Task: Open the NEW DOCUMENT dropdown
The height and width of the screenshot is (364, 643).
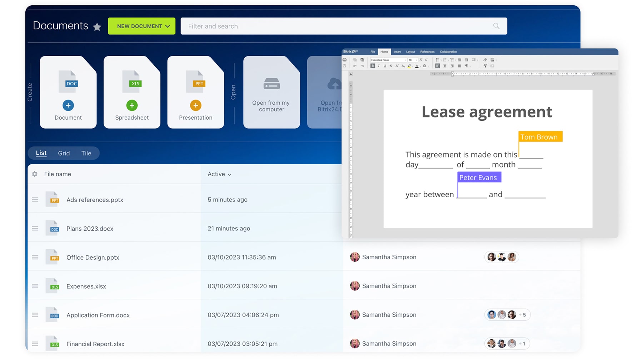Action: pos(142,26)
